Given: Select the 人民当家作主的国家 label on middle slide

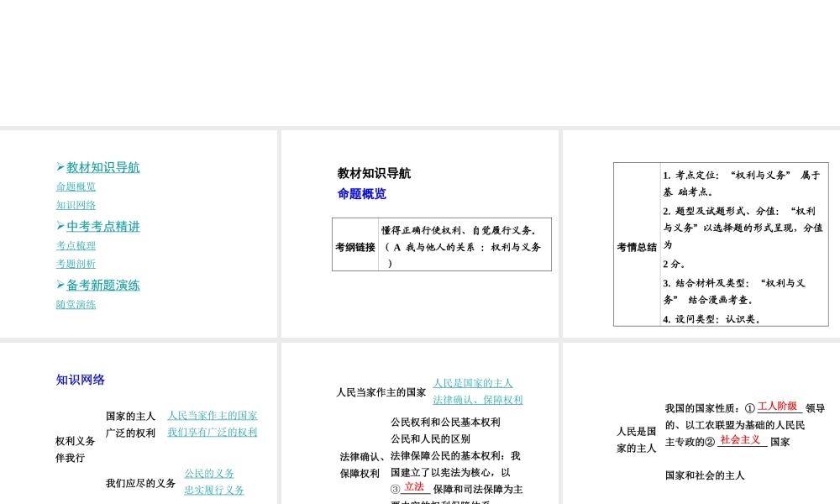Looking at the screenshot, I should tap(381, 392).
